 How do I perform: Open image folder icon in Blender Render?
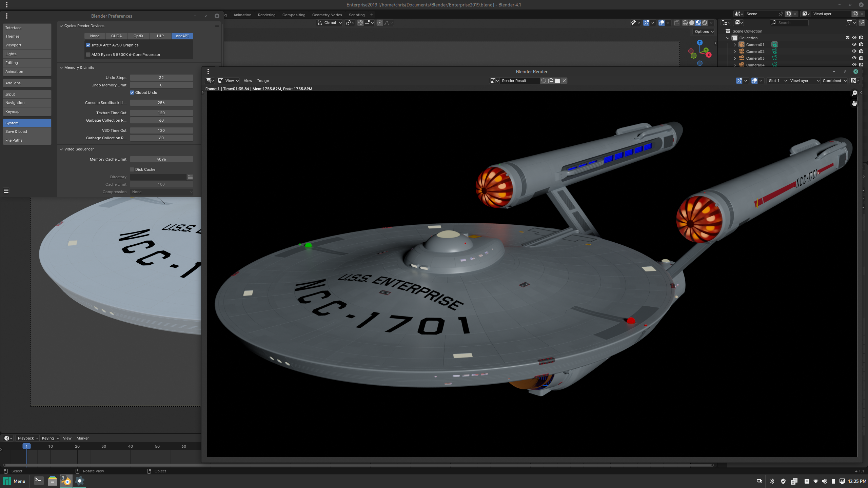coord(557,81)
